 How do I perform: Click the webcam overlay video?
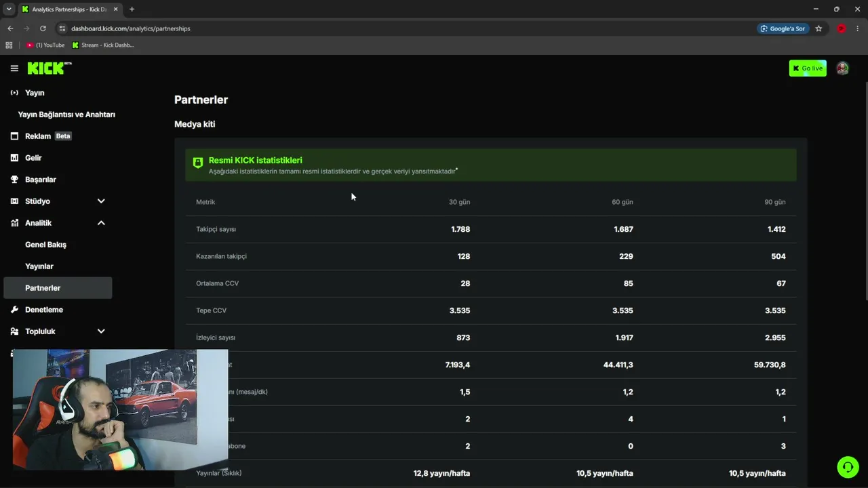pyautogui.click(x=121, y=410)
